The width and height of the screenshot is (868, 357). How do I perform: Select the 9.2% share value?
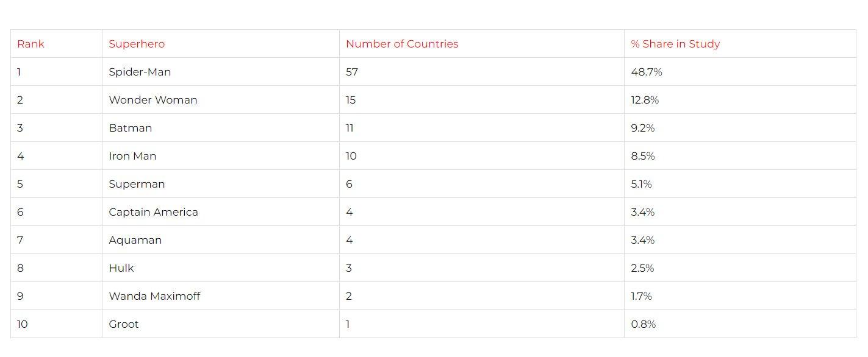[x=643, y=128]
